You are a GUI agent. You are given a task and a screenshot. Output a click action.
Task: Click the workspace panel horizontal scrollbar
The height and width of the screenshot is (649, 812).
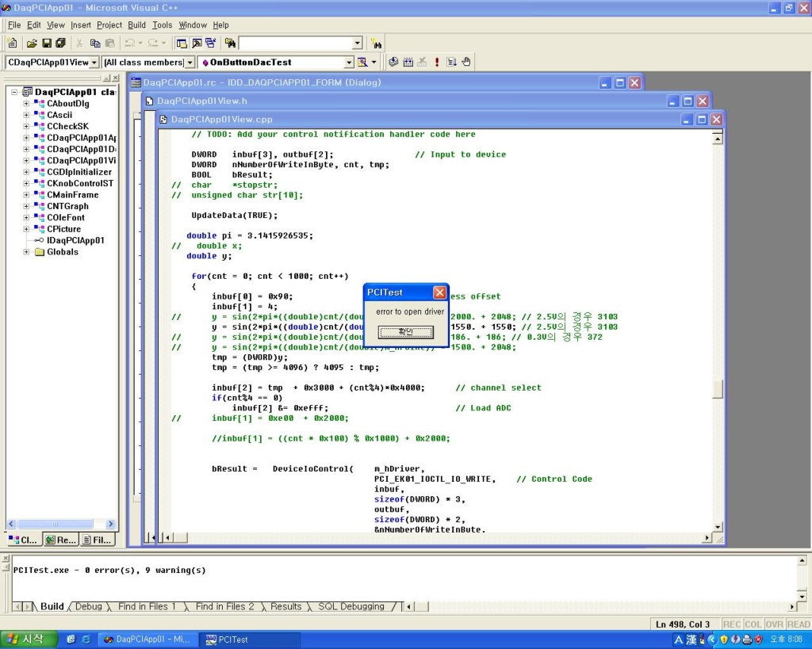[60, 524]
